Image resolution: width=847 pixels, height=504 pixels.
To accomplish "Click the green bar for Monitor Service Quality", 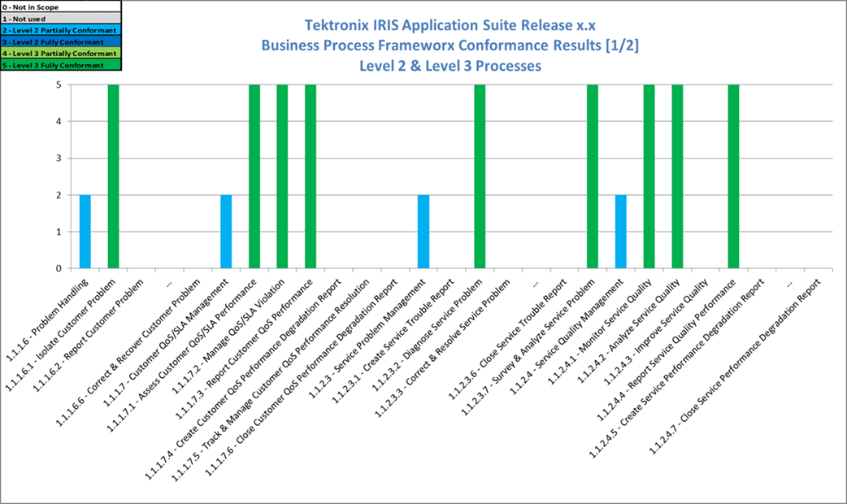I will coord(649,176).
